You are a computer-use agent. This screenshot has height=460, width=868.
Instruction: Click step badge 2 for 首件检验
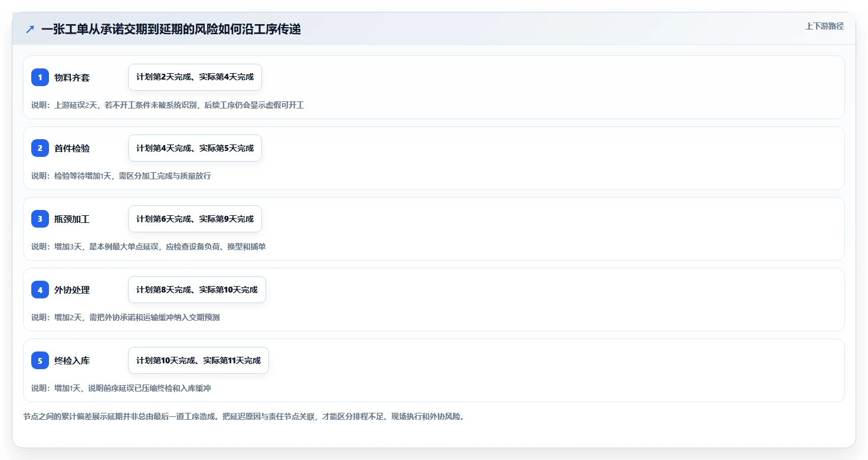tap(40, 148)
